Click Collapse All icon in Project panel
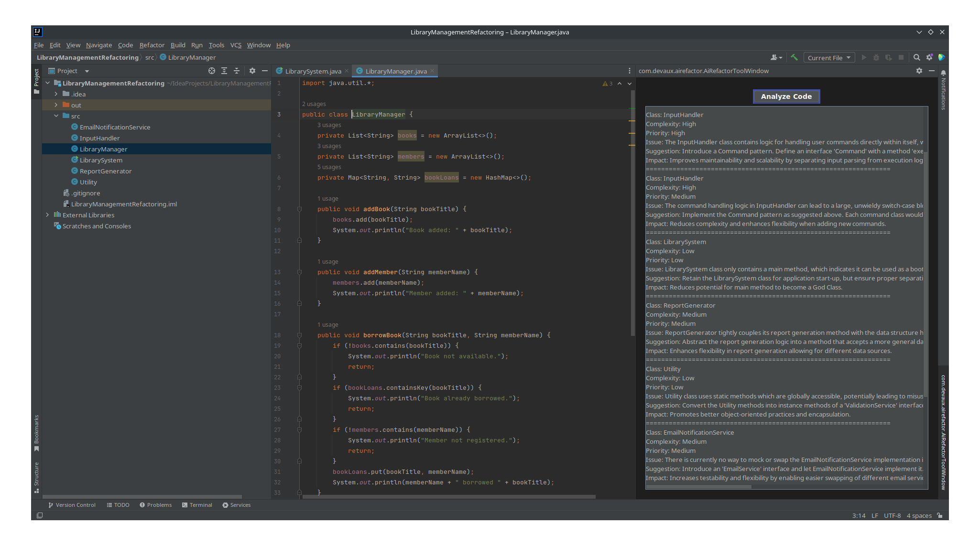 point(237,71)
